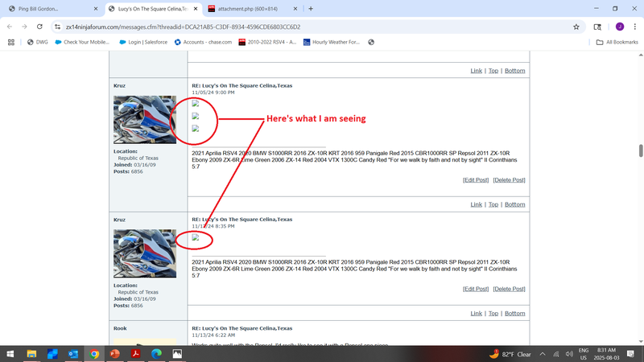Screen dimensions: 644x362
Task: Click Top below the 8:35 PM post
Action: pyautogui.click(x=493, y=313)
